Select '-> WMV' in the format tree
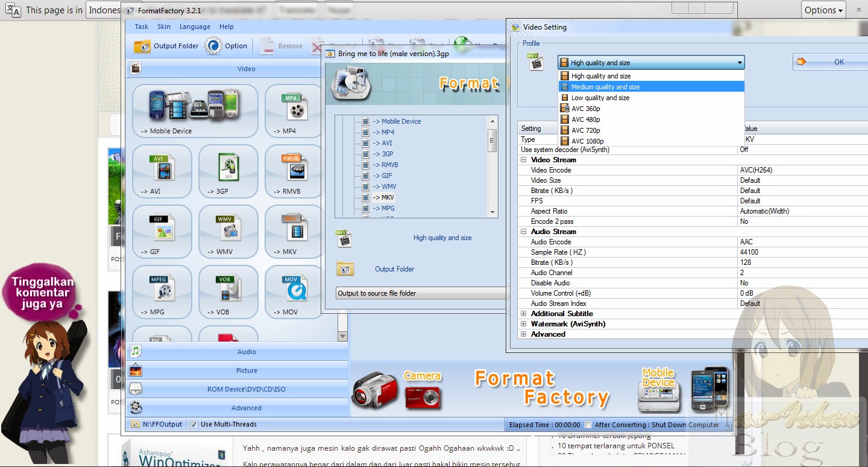 pos(384,186)
